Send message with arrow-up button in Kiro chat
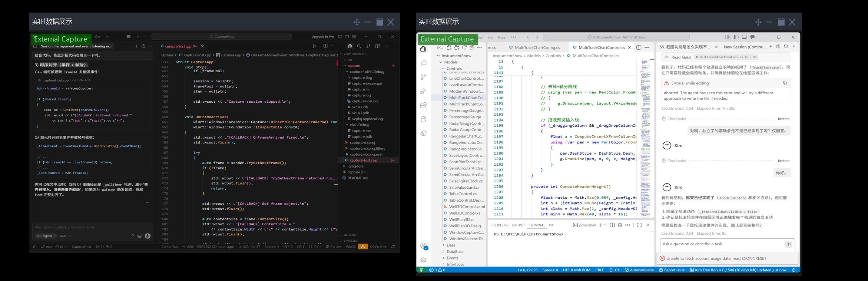868x281 pixels. pyautogui.click(x=788, y=244)
